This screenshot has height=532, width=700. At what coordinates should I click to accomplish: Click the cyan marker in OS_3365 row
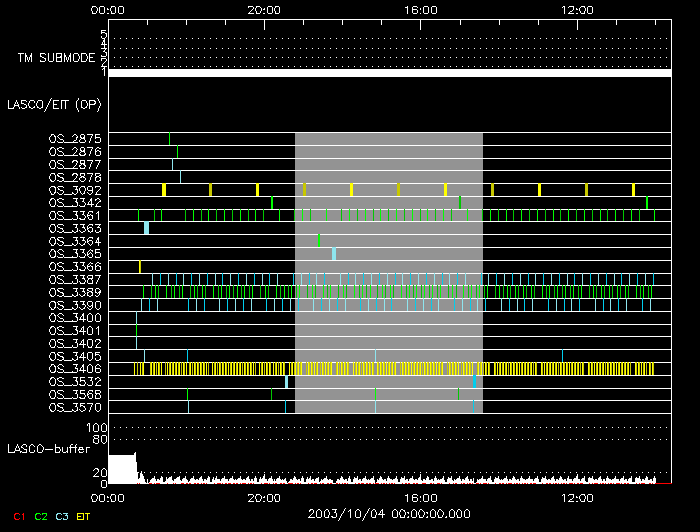tap(334, 253)
